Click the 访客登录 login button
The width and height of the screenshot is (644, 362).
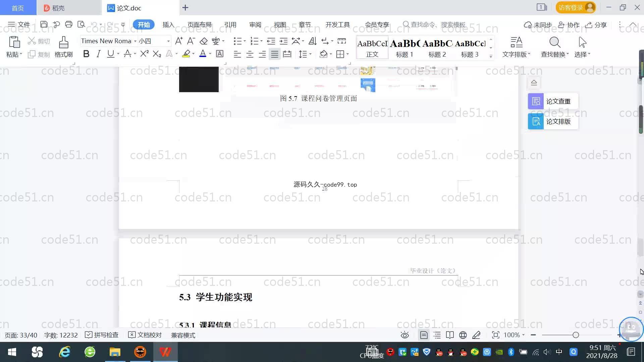pos(576,7)
